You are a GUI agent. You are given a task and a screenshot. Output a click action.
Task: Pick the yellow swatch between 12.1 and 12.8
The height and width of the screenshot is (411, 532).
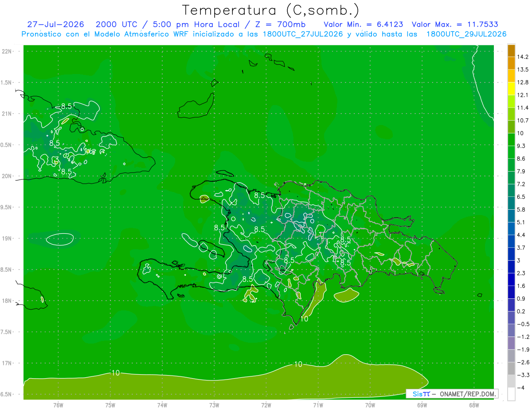511,89
